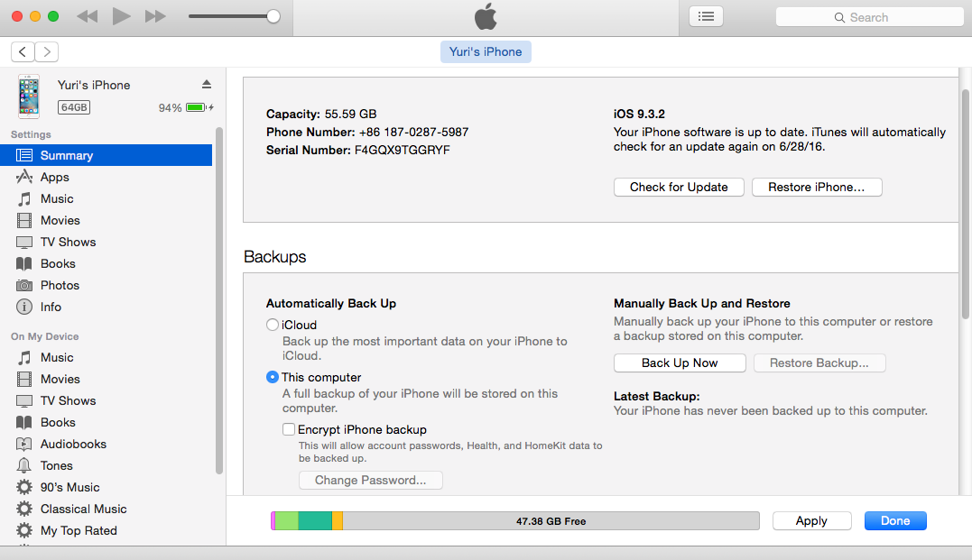Click the serial number F4GQX9TGGRYF
Screen dimensions: 972x560
pos(403,150)
